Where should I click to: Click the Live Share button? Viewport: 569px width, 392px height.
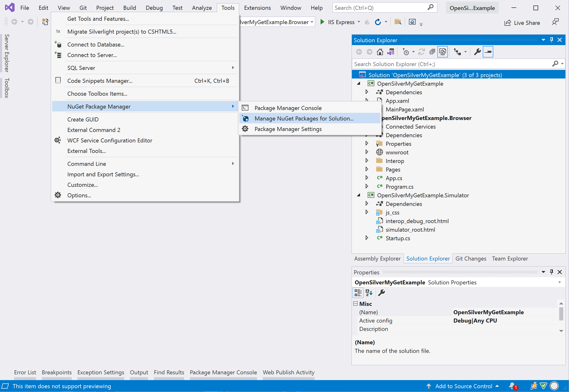(522, 23)
